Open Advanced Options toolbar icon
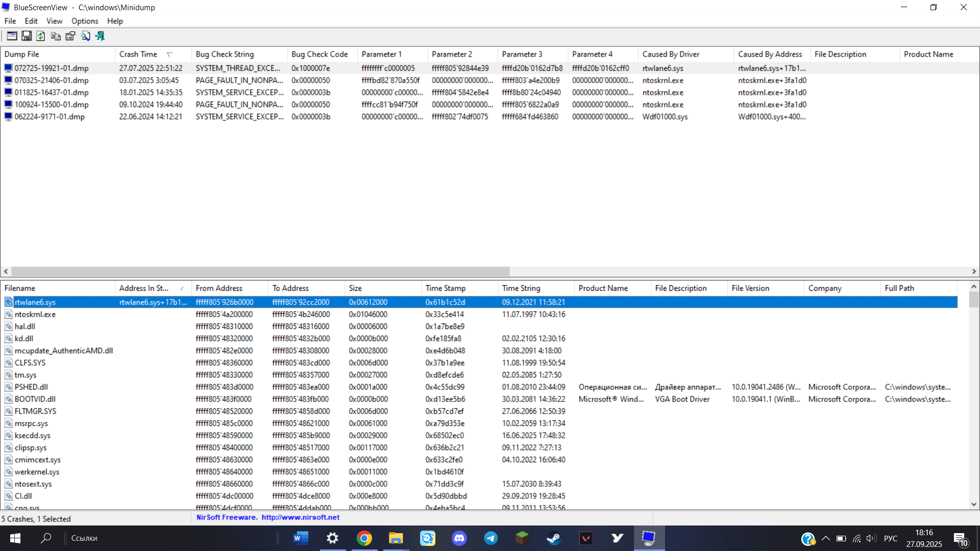The width and height of the screenshot is (980, 551). click(x=12, y=36)
